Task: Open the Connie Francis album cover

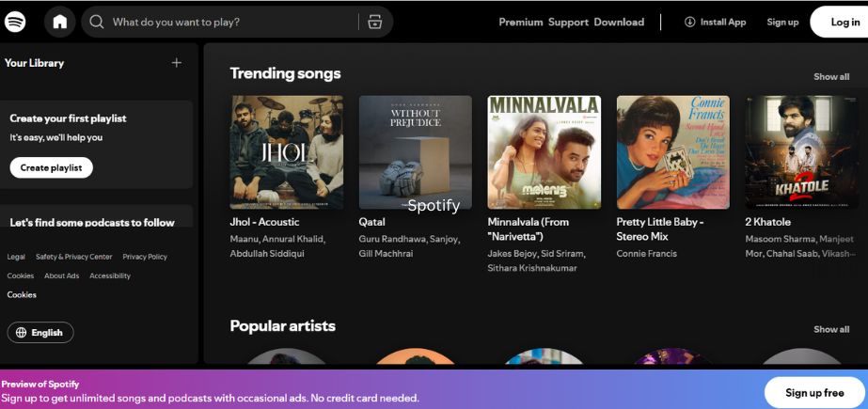Action: click(x=673, y=152)
